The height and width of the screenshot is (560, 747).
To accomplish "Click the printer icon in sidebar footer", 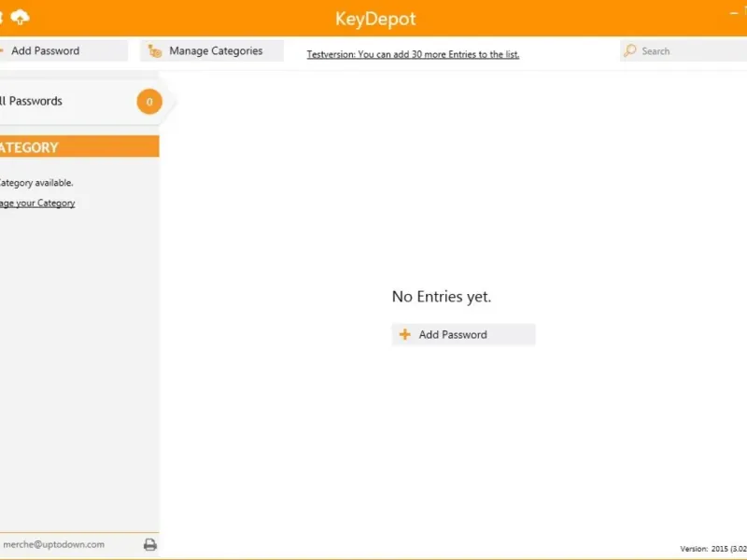I will tap(150, 544).
